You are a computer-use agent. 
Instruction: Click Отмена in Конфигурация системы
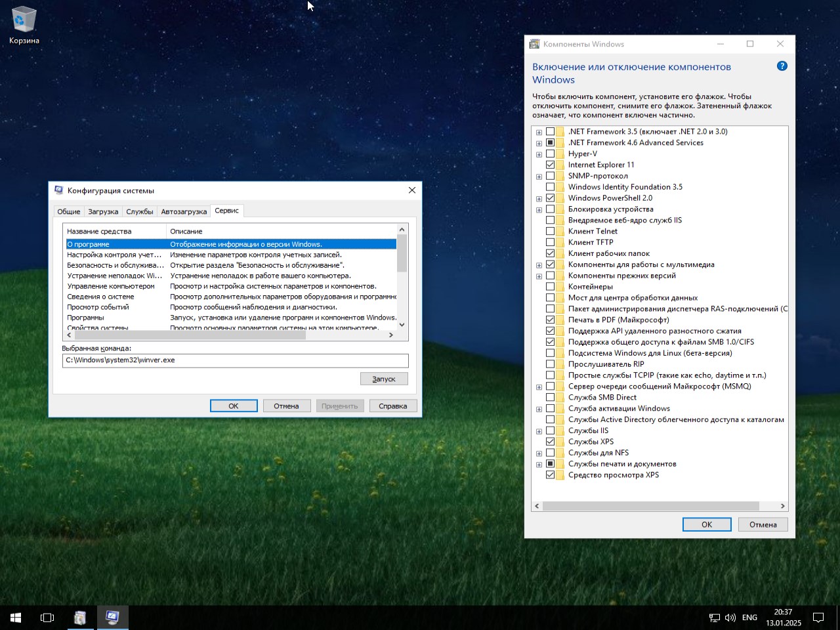(286, 406)
